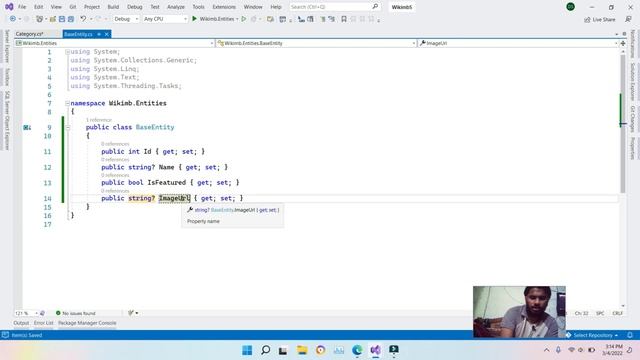Open the Wikimb.Entities.BaseEntity type navigation dropdown

coord(316,43)
